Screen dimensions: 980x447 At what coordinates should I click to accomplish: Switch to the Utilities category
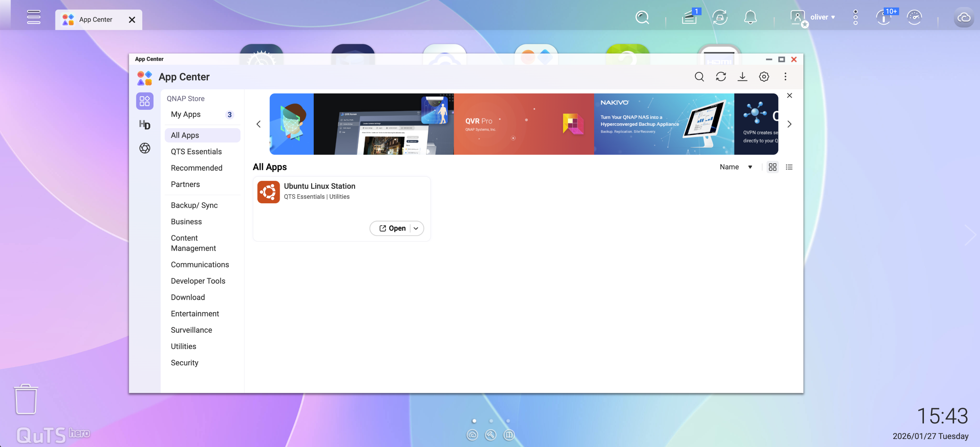[x=183, y=346]
